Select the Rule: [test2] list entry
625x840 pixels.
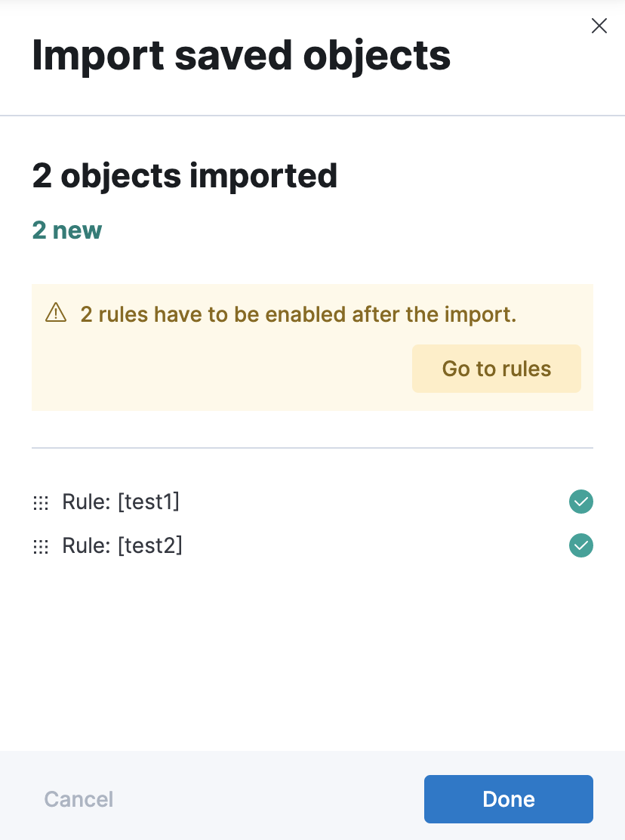coord(122,545)
